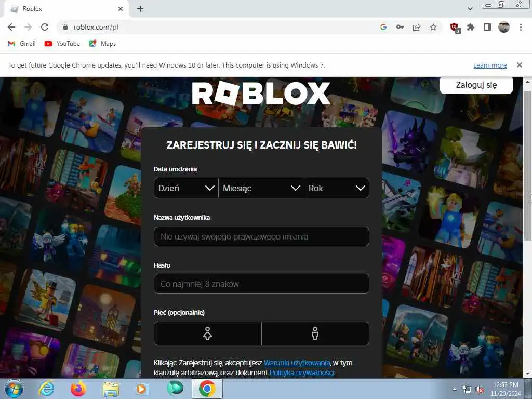Close the Roblox tab
The image size is (532, 399).
pos(121,9)
